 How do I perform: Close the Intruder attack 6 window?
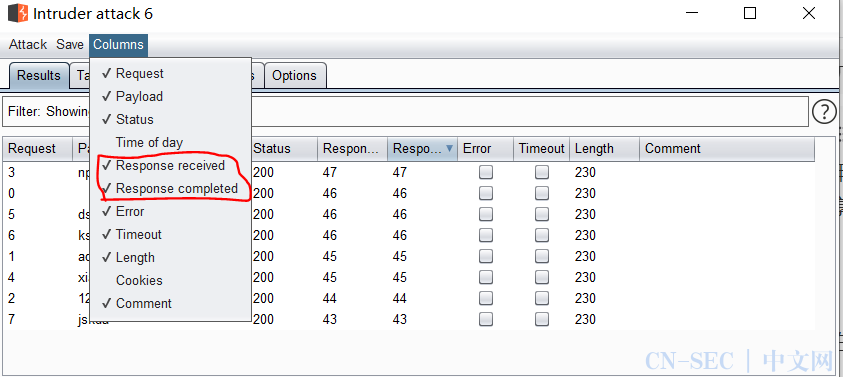tap(809, 13)
